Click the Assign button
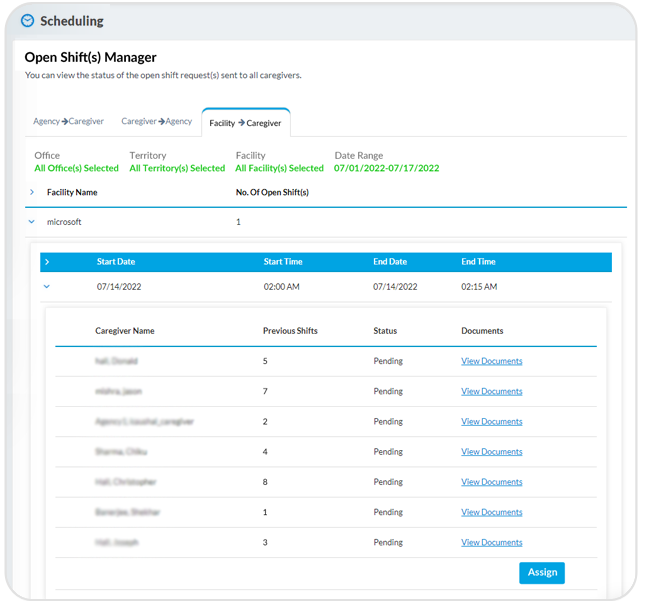 (x=542, y=573)
